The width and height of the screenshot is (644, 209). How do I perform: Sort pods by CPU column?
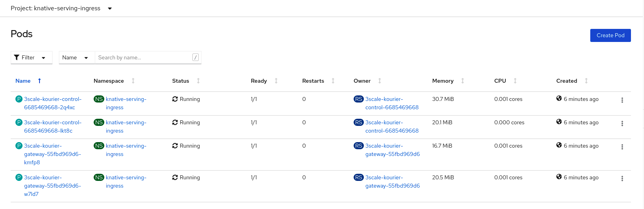tap(500, 81)
